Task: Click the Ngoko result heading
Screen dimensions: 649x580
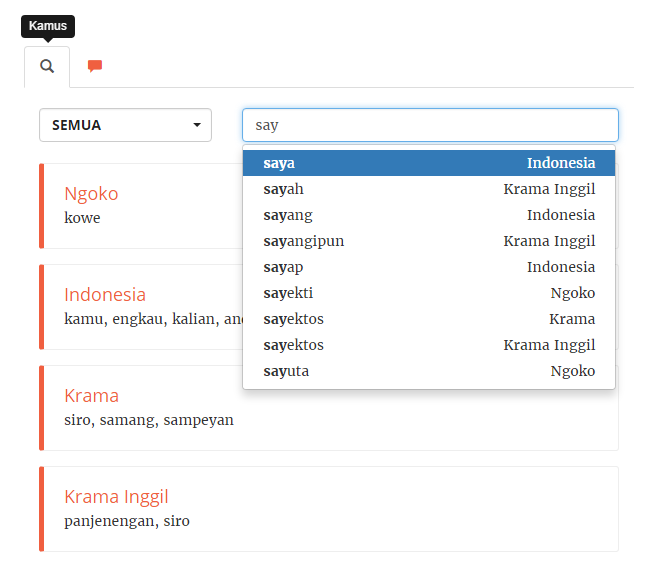Action: pyautogui.click(x=91, y=194)
